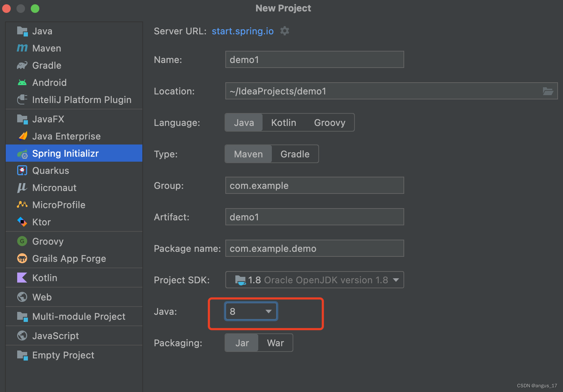This screenshot has width=563, height=392.
Task: Click the SDK folder icon in Project SDK
Action: (x=240, y=280)
